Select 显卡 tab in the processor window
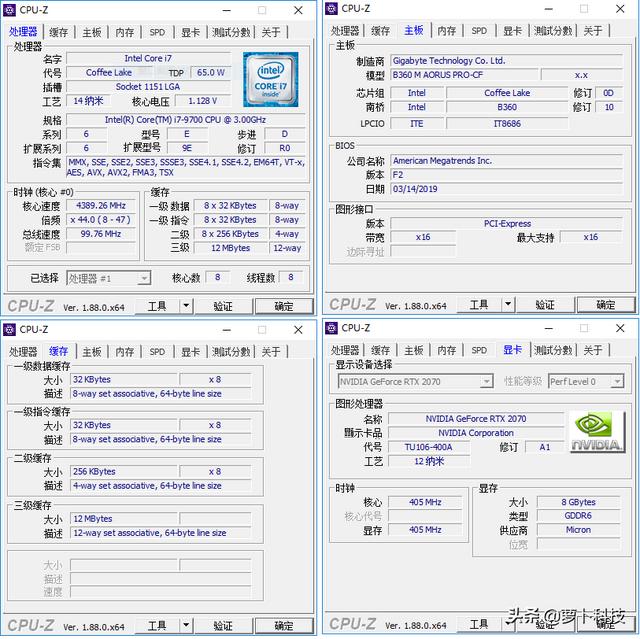The height and width of the screenshot is (639, 640). point(191,32)
